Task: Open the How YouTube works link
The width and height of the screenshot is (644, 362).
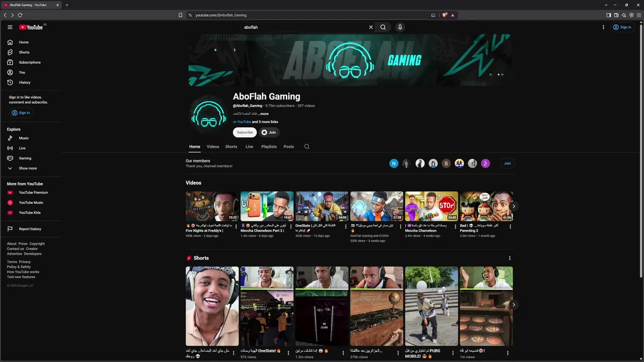Action: (23, 272)
